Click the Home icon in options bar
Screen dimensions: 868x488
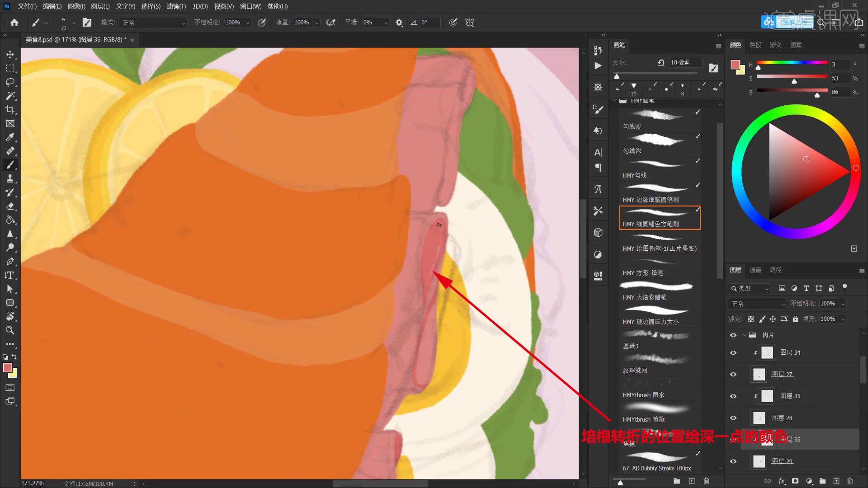point(14,23)
